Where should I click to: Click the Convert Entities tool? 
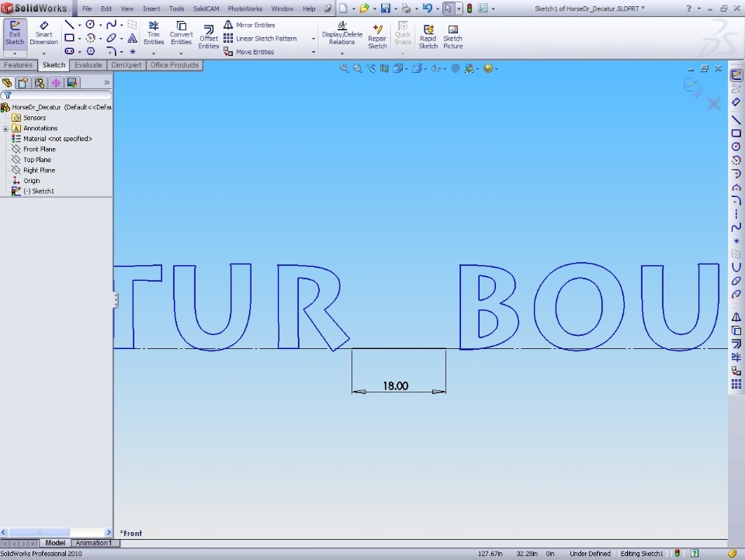pos(181,33)
